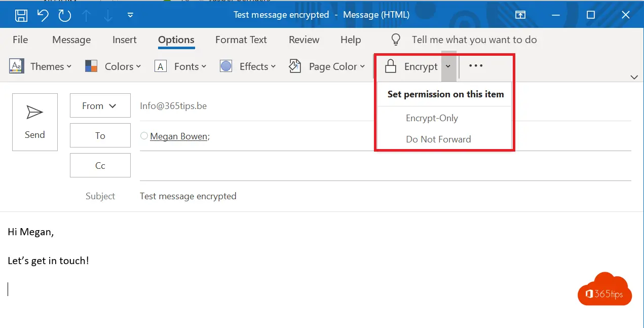Click the Page Color paint icon
The height and width of the screenshot is (328, 644).
tap(295, 66)
